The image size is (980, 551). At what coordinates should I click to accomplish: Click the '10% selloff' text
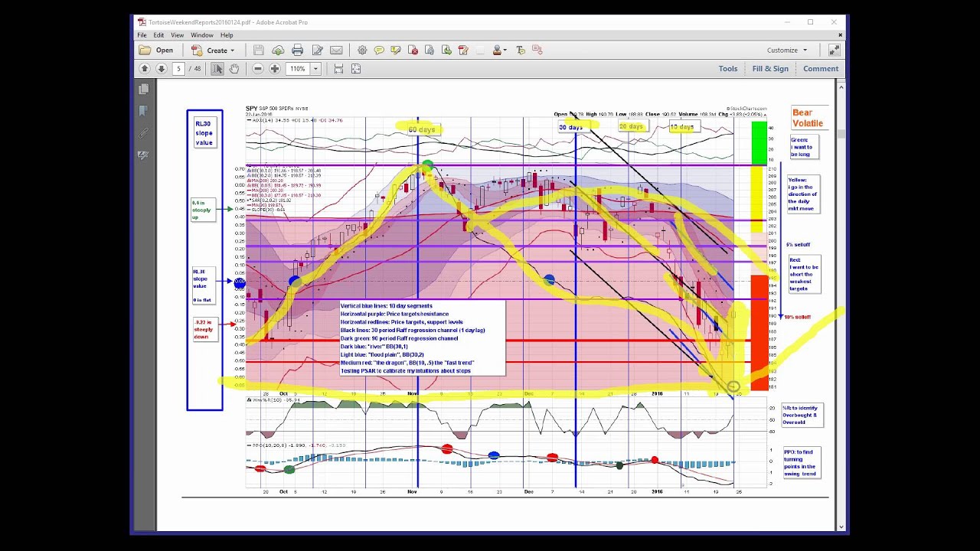click(798, 317)
